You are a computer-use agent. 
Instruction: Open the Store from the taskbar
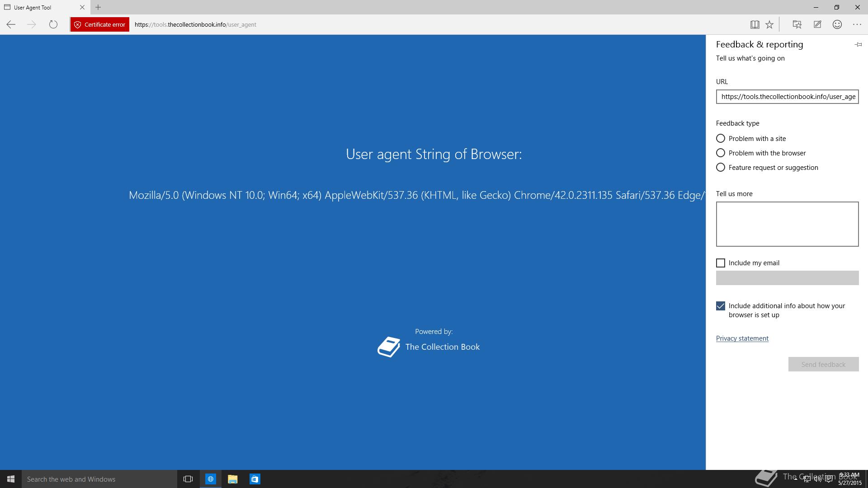click(x=255, y=479)
